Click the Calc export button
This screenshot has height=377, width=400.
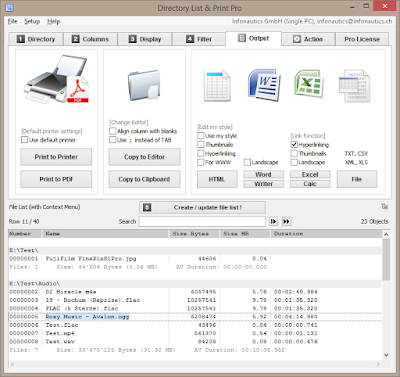(310, 184)
